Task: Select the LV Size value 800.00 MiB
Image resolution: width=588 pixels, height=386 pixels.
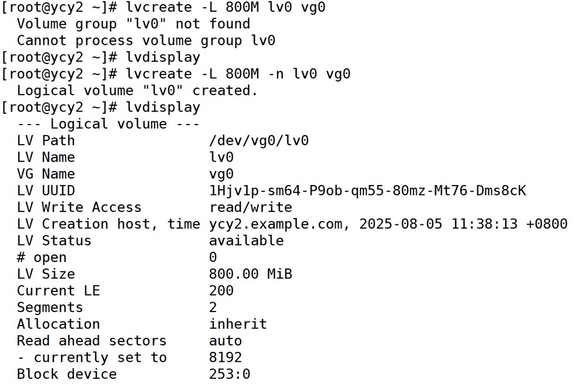Action: (250, 274)
